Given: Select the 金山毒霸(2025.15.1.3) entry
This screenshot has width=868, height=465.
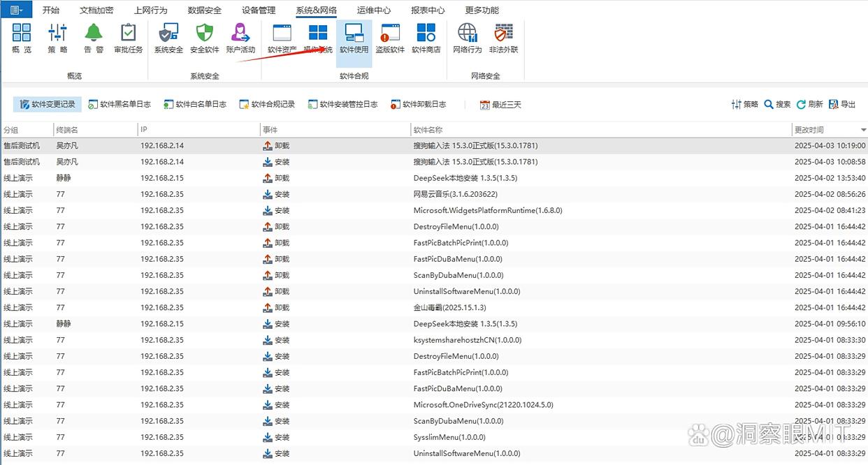Looking at the screenshot, I should click(450, 307).
